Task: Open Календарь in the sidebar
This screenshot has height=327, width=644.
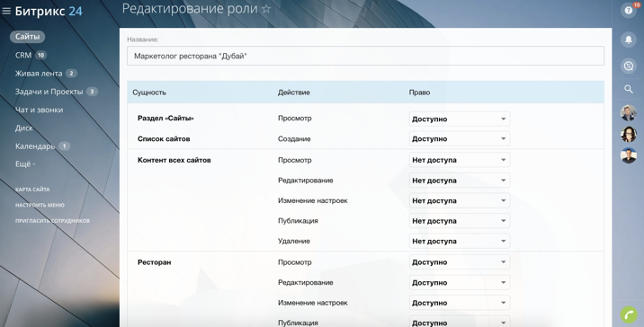Action: [x=35, y=146]
